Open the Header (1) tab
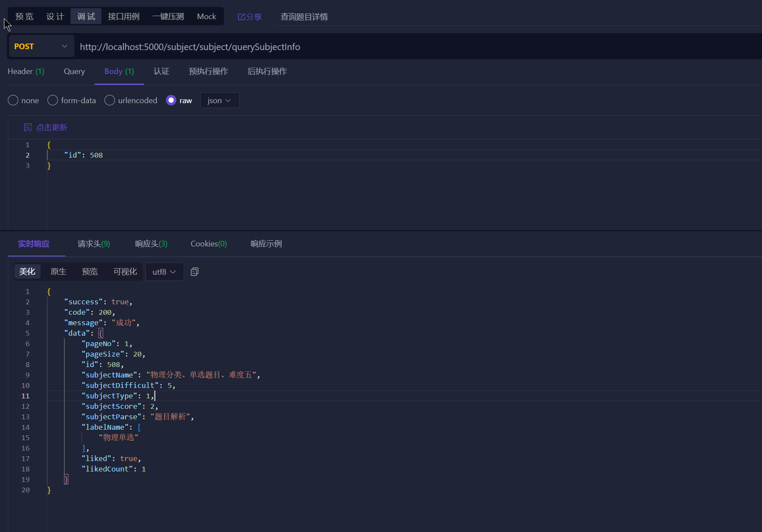 tap(26, 71)
